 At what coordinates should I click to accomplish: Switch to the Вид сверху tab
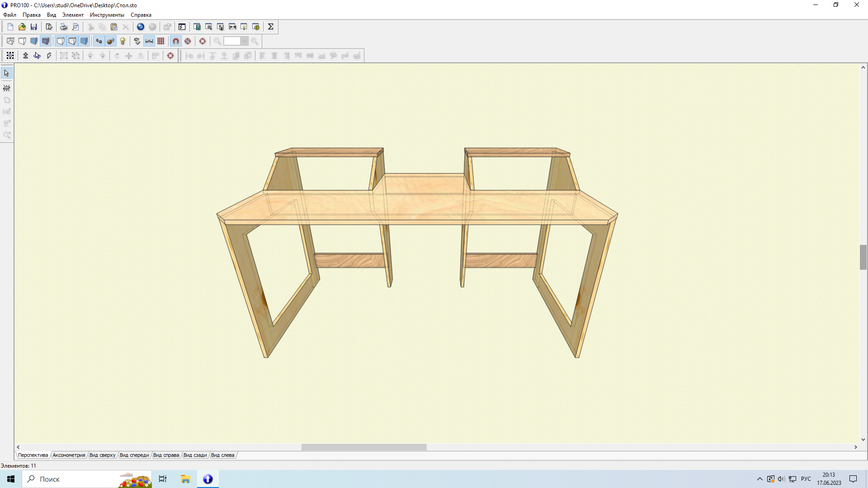pyautogui.click(x=102, y=455)
